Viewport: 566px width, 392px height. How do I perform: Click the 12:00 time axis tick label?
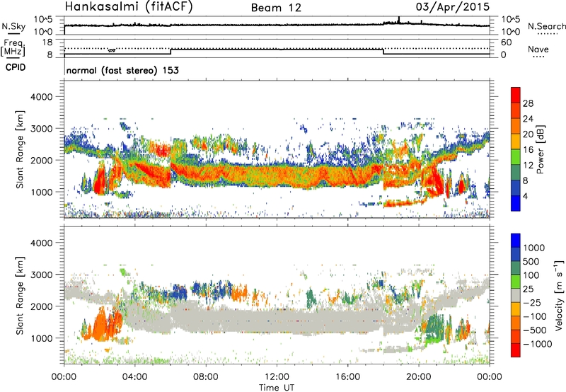277,377
